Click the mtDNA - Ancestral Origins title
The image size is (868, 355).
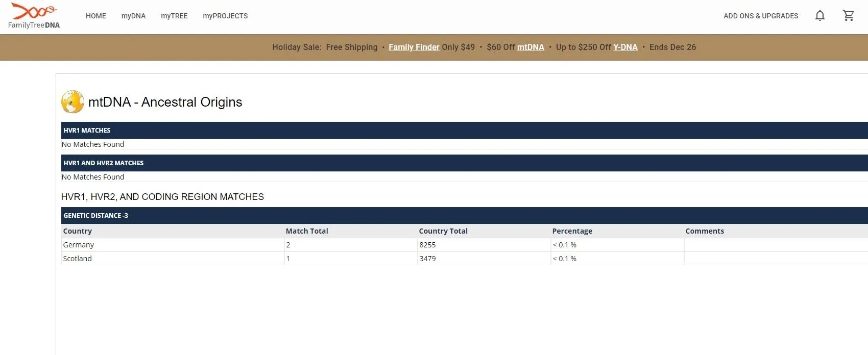[165, 102]
